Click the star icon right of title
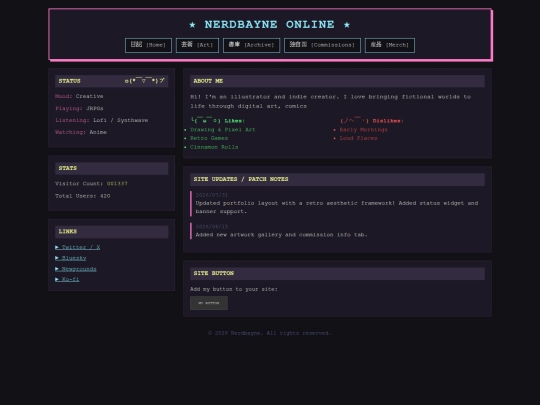Image resolution: width=540 pixels, height=405 pixels. coord(347,25)
